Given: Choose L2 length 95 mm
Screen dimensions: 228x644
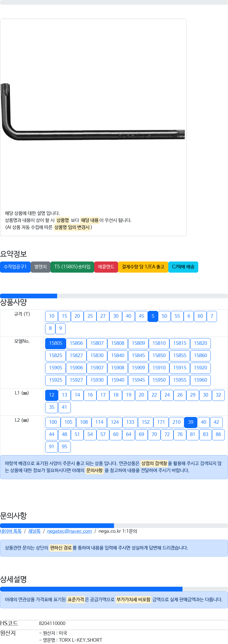Looking at the screenshot, I should tap(64, 447).
